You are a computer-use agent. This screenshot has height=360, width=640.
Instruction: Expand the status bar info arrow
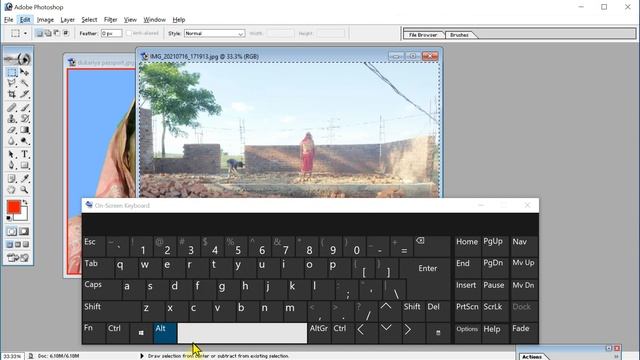pyautogui.click(x=142, y=356)
